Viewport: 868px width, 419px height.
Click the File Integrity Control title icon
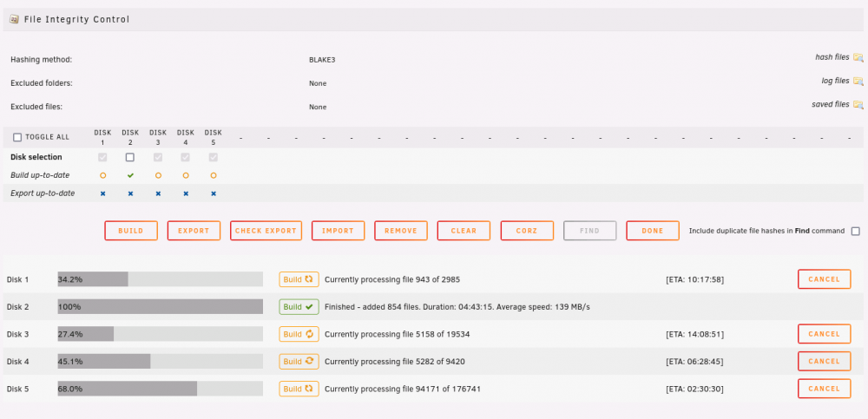click(15, 19)
